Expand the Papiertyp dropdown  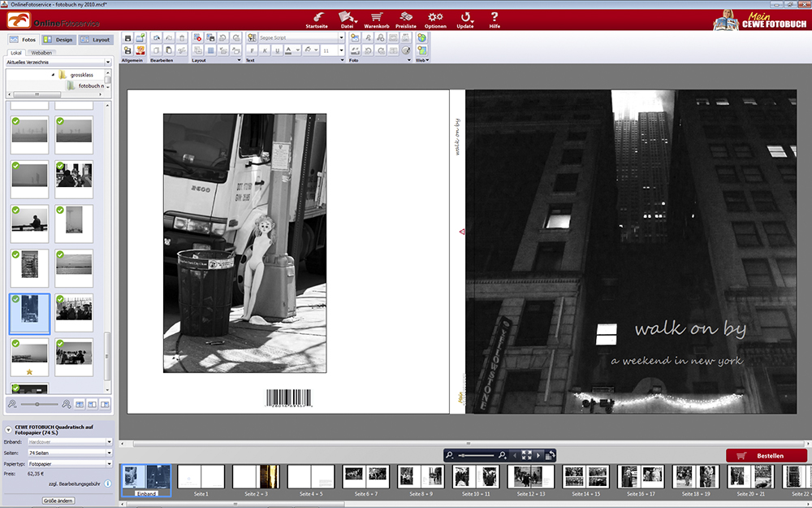pos(109,463)
